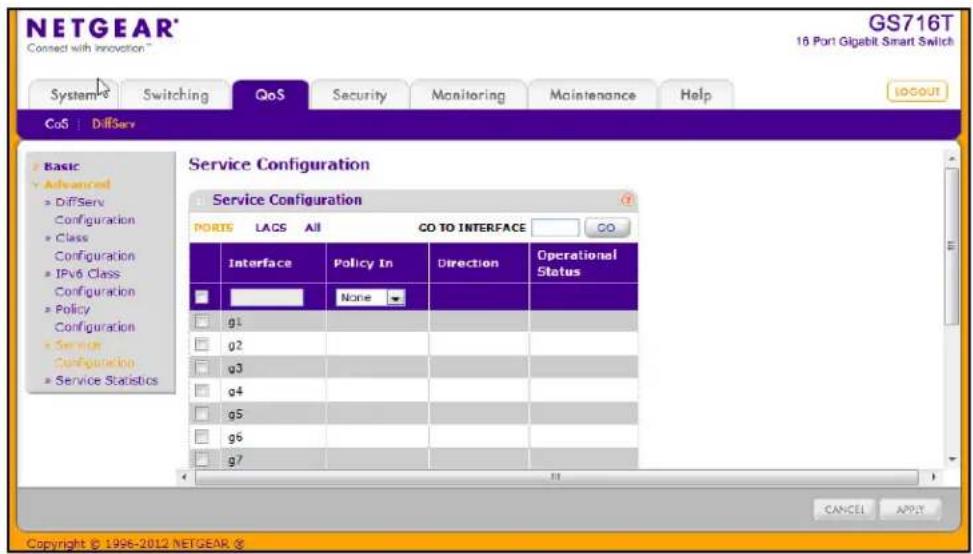Click the scroll-right arrow of horizontal scrollbar
973x554 pixels.
point(934,479)
